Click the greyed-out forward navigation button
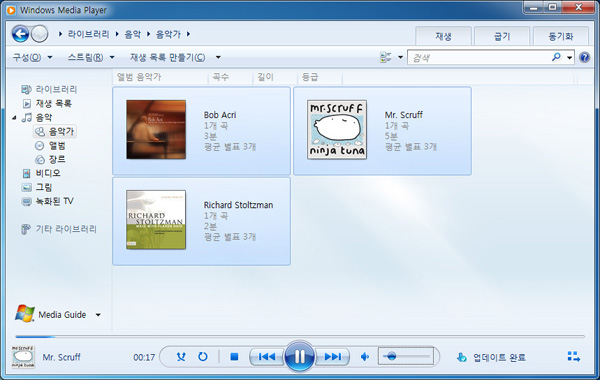Image resolution: width=600 pixels, height=380 pixels. pyautogui.click(x=39, y=34)
